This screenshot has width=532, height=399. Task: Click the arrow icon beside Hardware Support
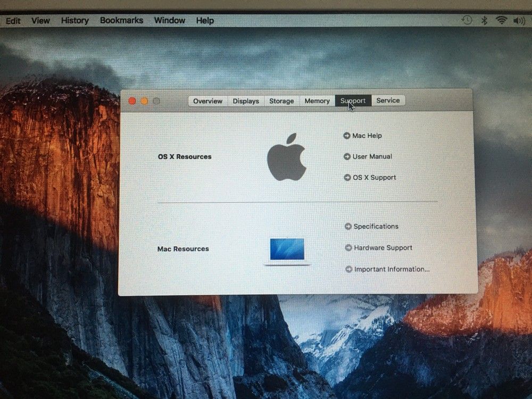click(348, 247)
